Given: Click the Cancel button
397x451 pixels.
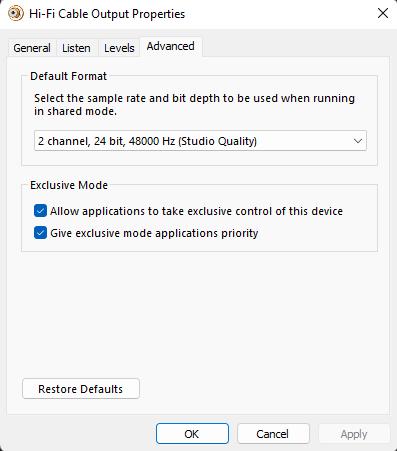Looking at the screenshot, I should pyautogui.click(x=273, y=434).
